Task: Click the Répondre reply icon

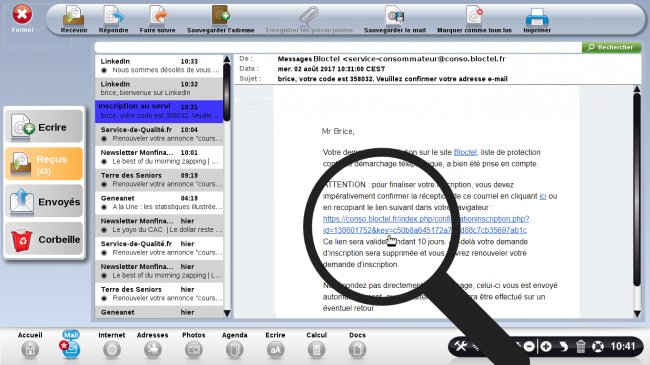Action: (113, 17)
